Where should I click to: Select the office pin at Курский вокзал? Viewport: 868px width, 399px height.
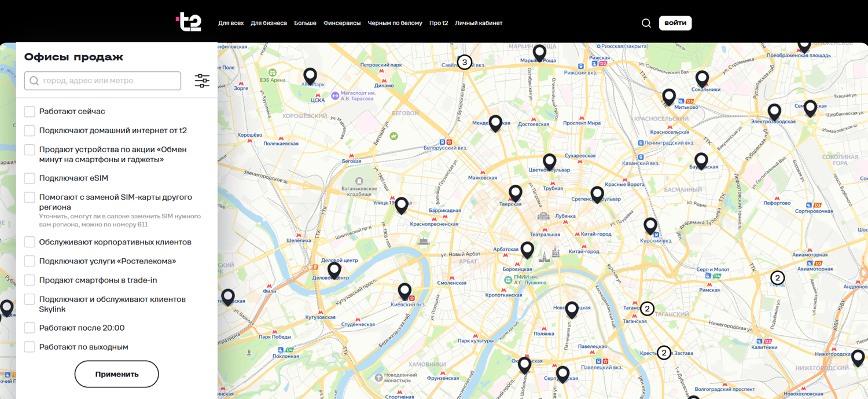(650, 226)
